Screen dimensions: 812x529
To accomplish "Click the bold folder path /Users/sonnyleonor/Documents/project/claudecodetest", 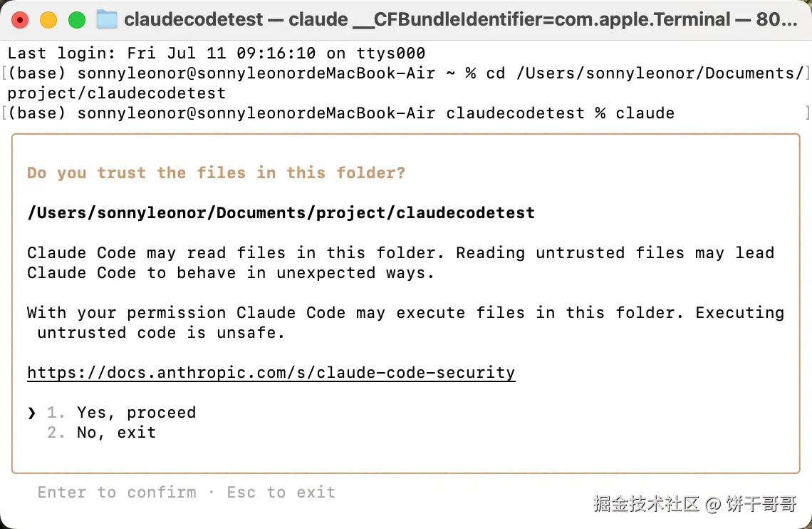I will (x=281, y=213).
